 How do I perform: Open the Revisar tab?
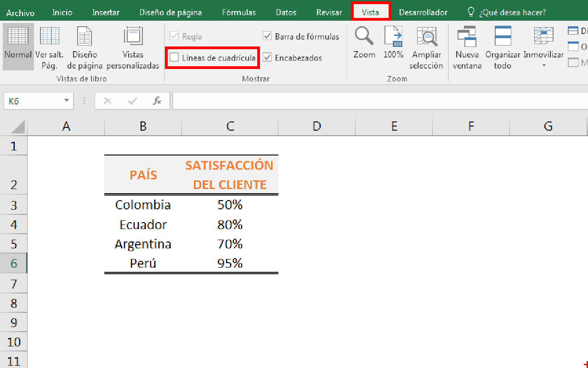[329, 12]
